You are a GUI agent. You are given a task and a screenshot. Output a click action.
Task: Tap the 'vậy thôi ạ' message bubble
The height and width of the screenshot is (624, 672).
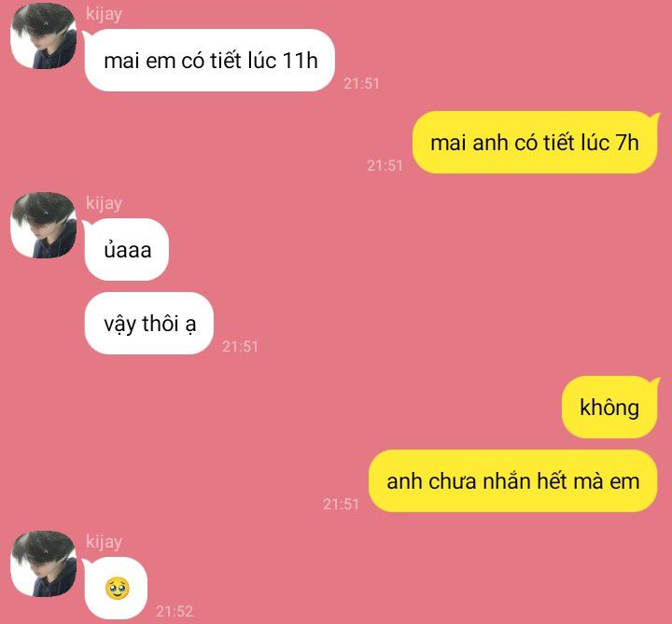coord(149,324)
